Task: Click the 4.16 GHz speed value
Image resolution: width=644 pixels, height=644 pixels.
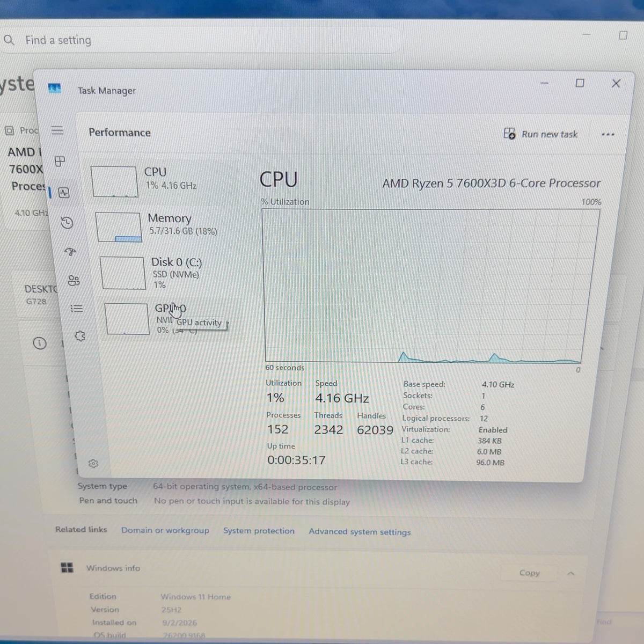Action: (342, 398)
